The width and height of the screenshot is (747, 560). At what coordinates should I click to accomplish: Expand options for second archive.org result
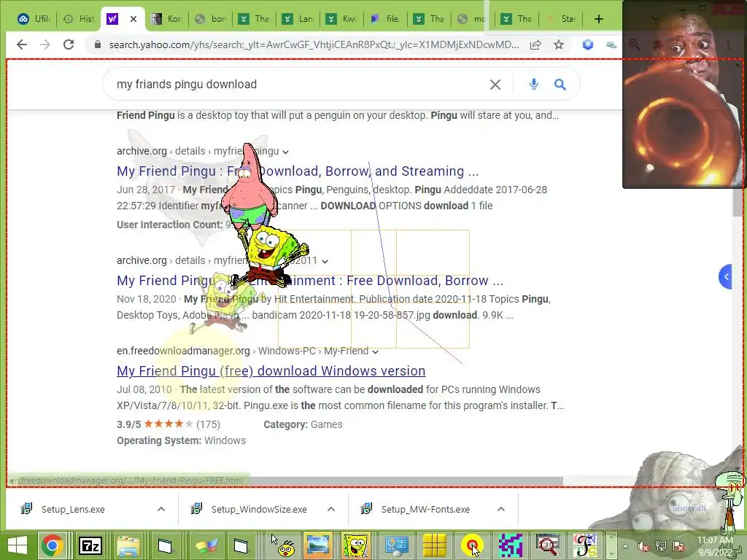[x=325, y=262]
